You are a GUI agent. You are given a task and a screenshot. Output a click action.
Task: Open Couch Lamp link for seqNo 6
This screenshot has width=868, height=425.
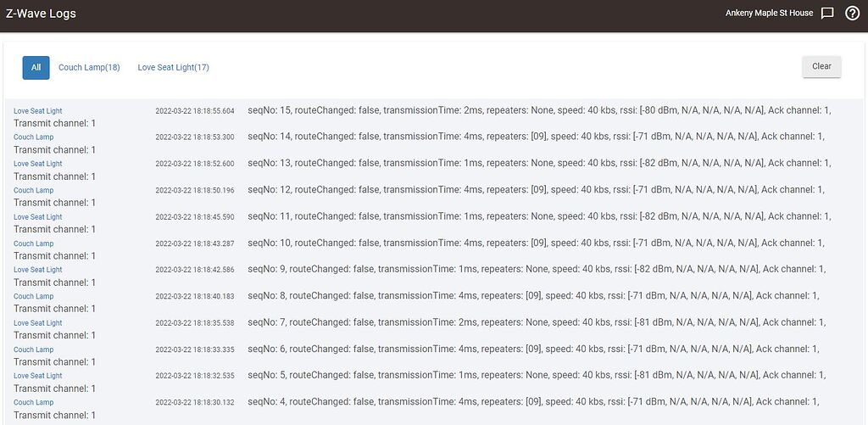coord(33,350)
